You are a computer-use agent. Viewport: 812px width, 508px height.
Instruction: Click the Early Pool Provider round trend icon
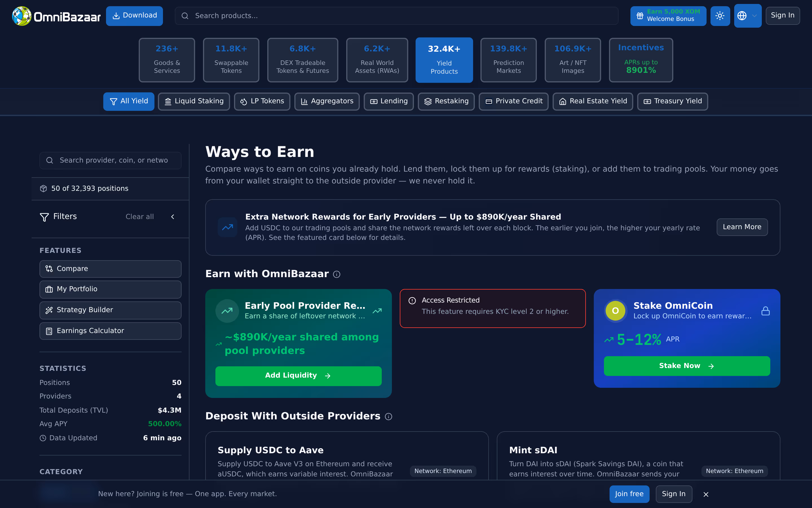point(227,311)
